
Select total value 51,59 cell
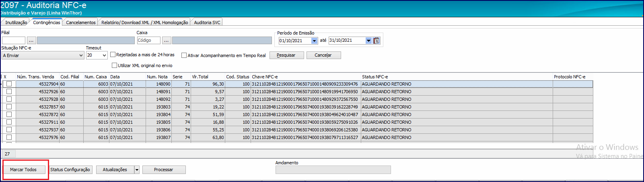(208, 115)
